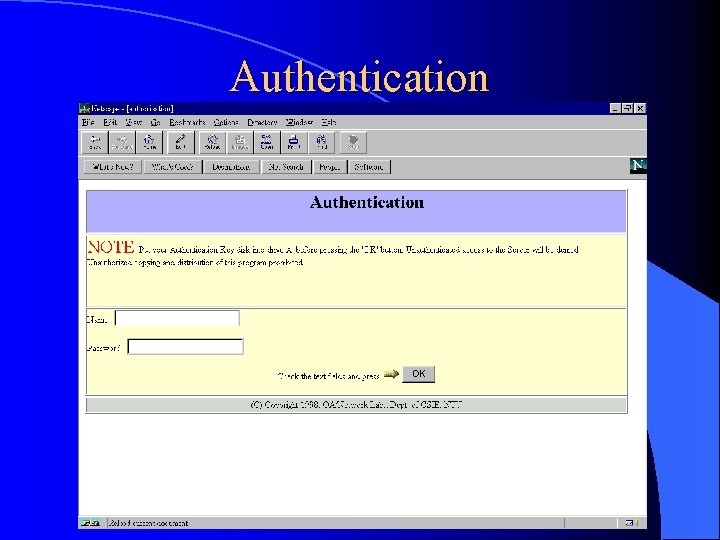Print page using Print icon

click(x=294, y=142)
